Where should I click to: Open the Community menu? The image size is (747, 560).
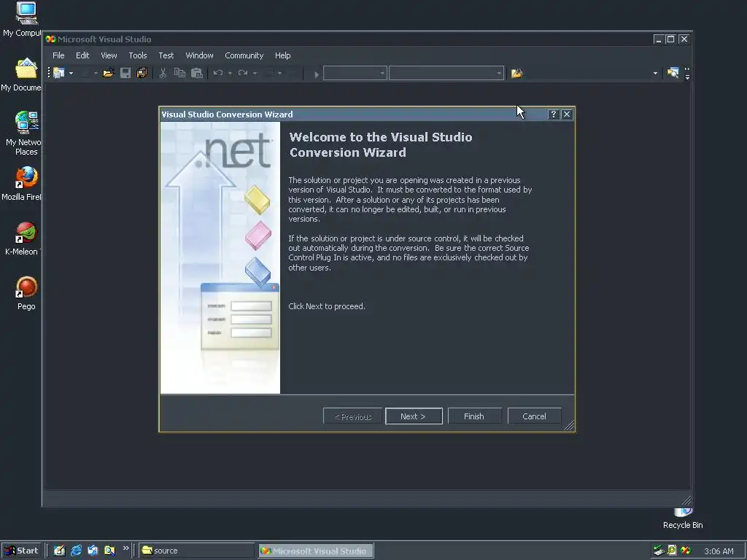tap(244, 55)
